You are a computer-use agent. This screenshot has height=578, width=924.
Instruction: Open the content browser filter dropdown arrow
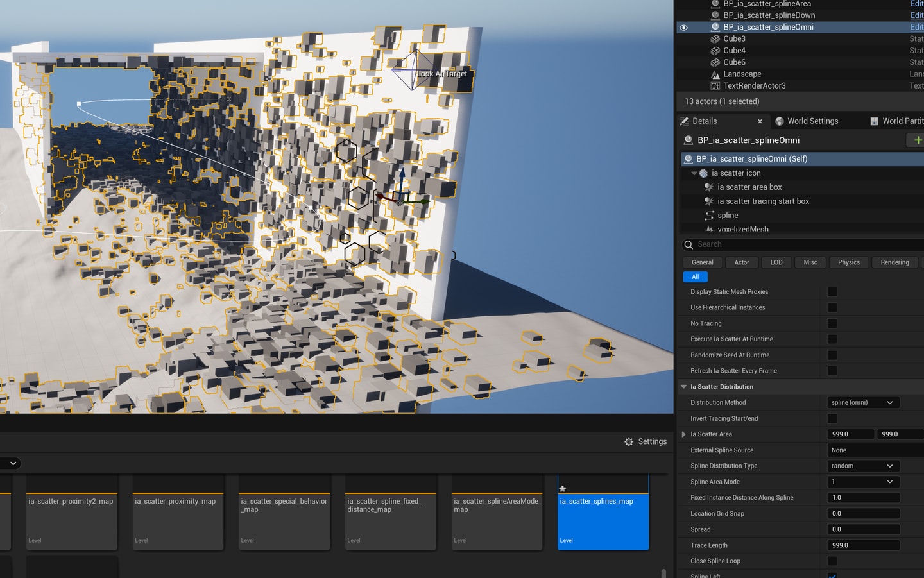point(13,463)
